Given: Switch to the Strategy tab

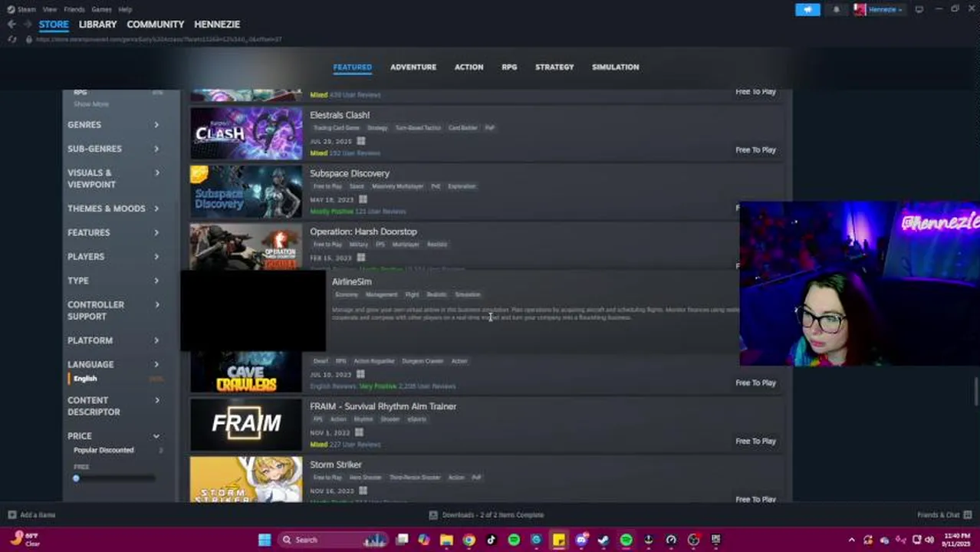Looking at the screenshot, I should click(554, 67).
